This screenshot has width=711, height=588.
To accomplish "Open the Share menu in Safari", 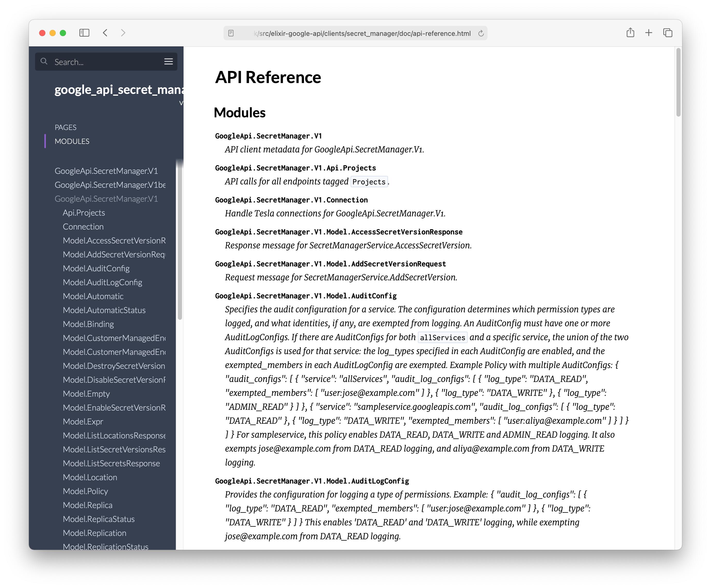I will pyautogui.click(x=630, y=32).
